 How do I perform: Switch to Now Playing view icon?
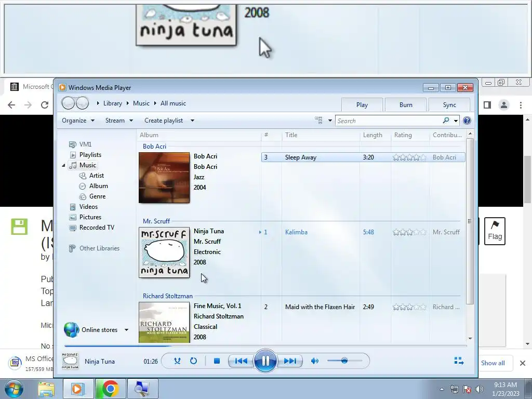click(459, 361)
